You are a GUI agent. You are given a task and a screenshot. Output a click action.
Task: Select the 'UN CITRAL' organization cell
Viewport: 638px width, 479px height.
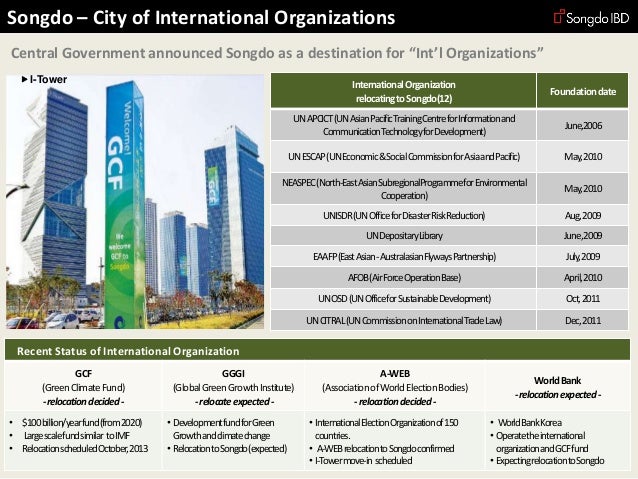coord(404,321)
